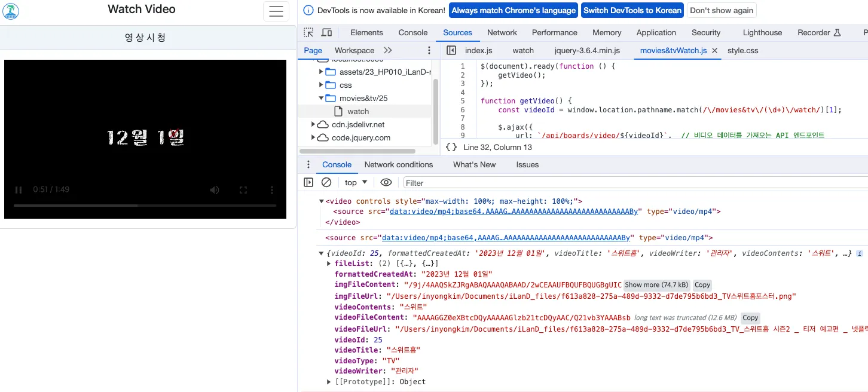
Task: Click the clear console icon
Action: coord(326,182)
